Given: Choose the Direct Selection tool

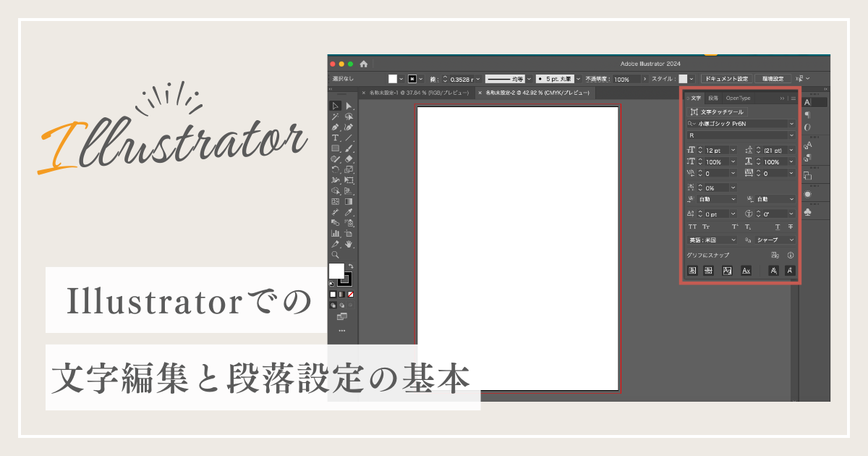Looking at the screenshot, I should pos(349,106).
